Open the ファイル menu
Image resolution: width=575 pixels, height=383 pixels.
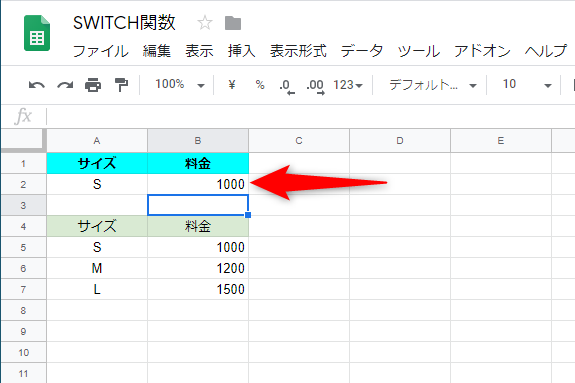coord(101,51)
